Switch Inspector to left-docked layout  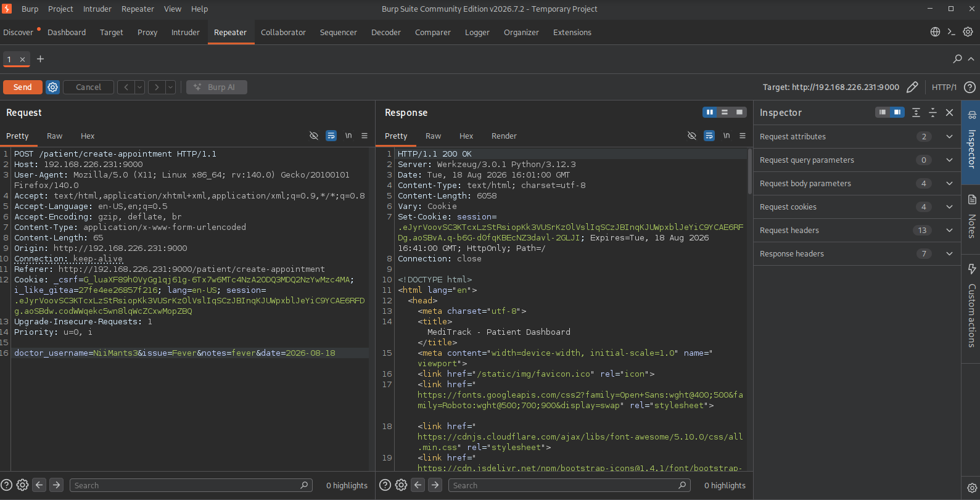click(883, 112)
